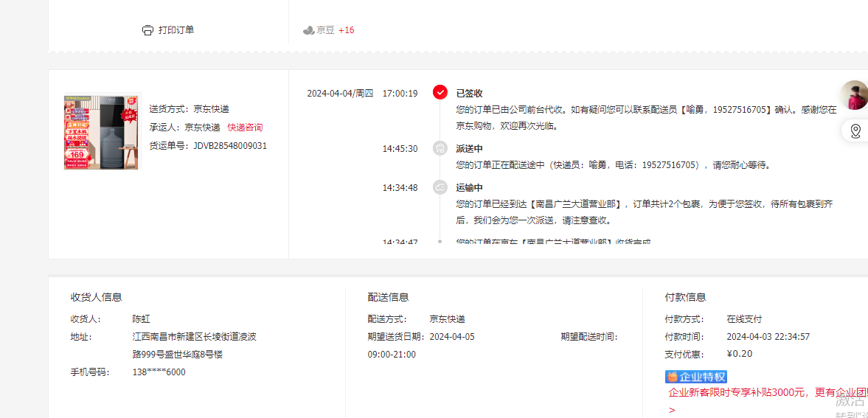Image resolution: width=868 pixels, height=418 pixels.
Task: Click the date 2024-04-04/周四 in tracking
Action: pyautogui.click(x=340, y=93)
